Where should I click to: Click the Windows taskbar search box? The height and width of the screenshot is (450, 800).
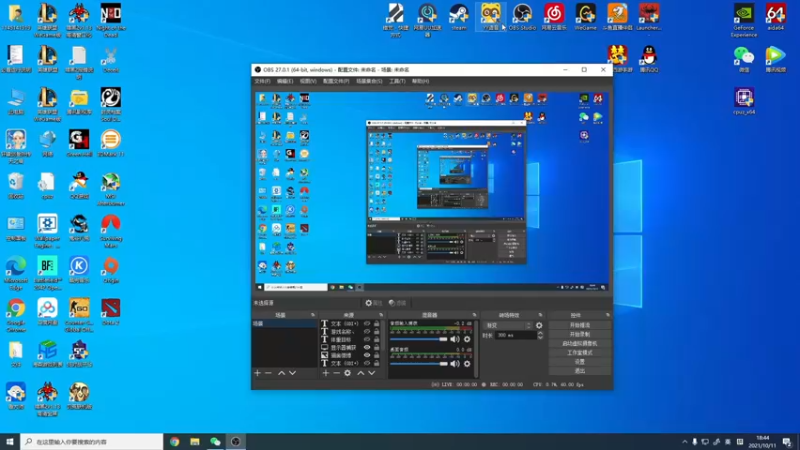(x=92, y=442)
